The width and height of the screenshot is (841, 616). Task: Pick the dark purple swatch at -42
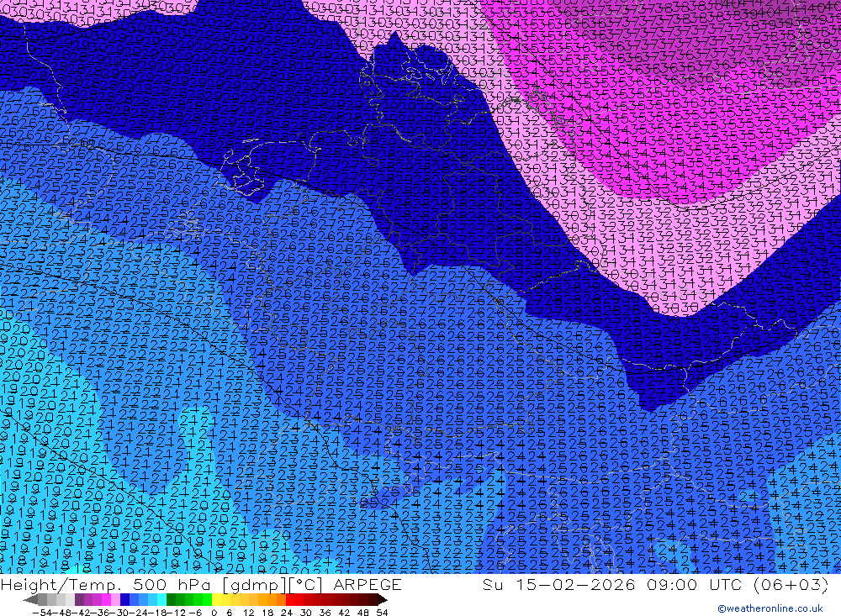tap(79, 599)
